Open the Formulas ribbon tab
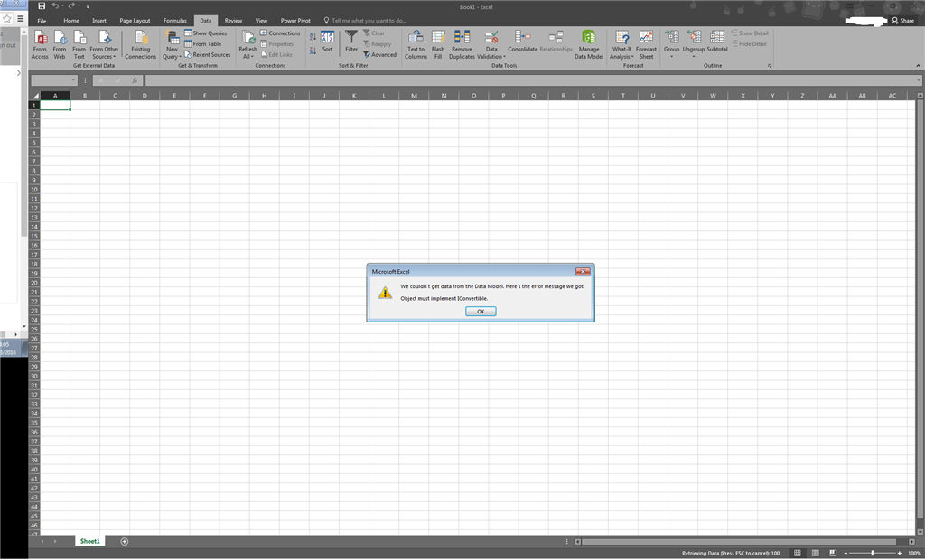Screen dimensions: 925x560 [x=174, y=21]
